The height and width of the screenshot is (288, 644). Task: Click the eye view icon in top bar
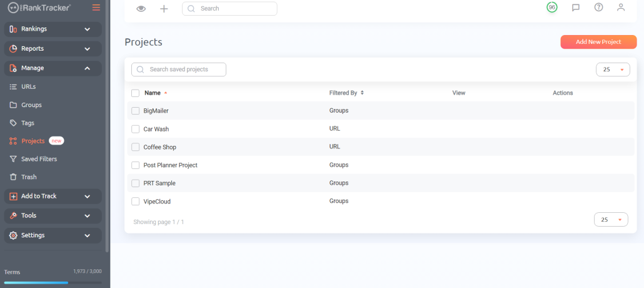141,9
